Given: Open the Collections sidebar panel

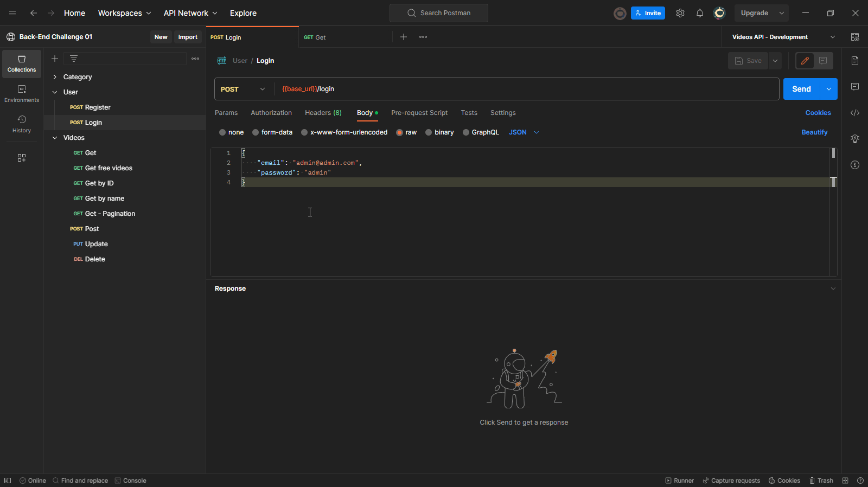Looking at the screenshot, I should coord(22,63).
